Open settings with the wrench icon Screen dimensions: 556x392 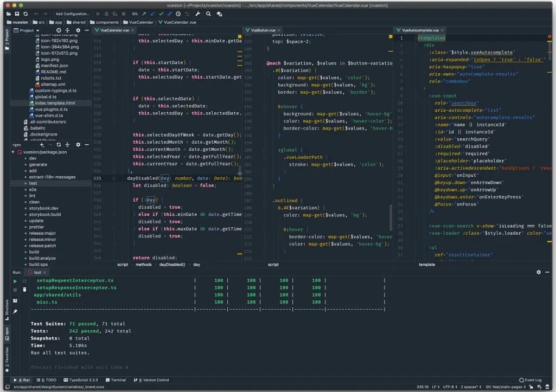pos(198,14)
